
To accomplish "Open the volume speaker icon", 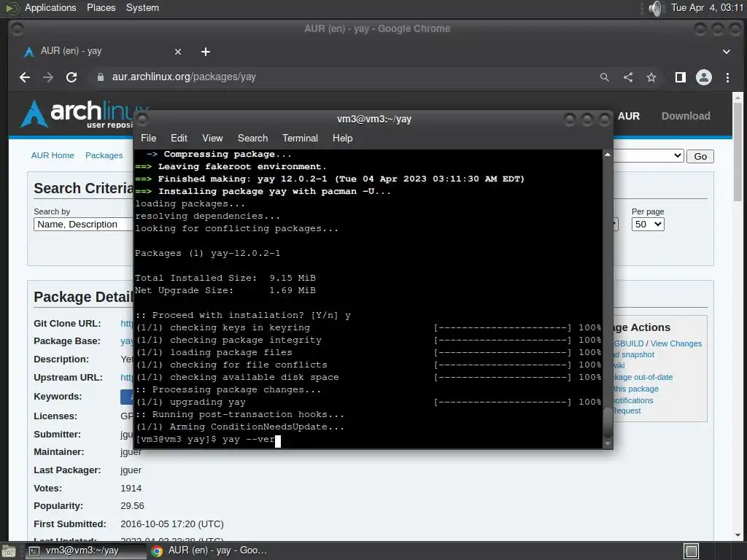I will click(656, 8).
